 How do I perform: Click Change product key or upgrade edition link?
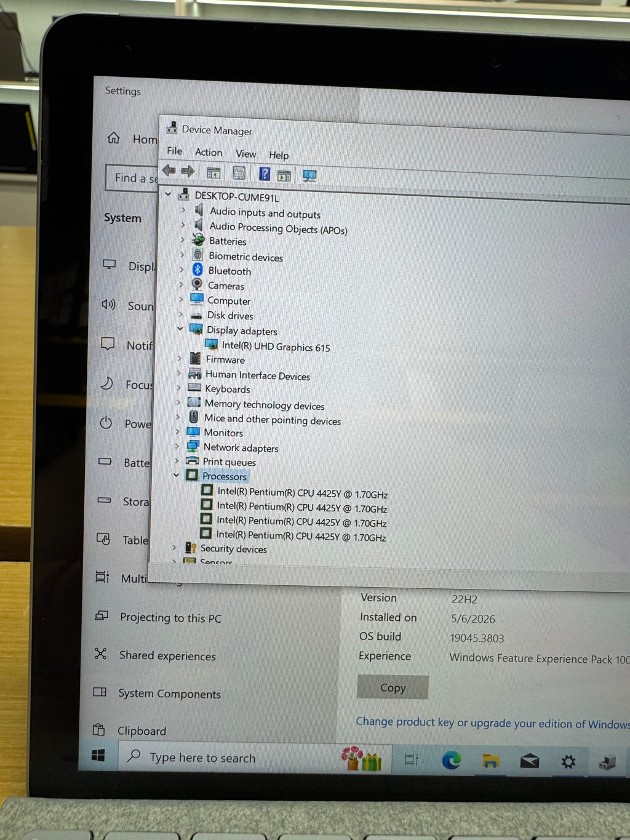tap(492, 723)
